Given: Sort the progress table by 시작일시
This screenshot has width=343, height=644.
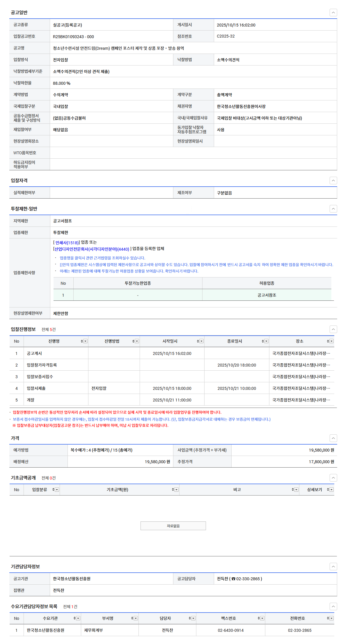Looking at the screenshot, I should coord(198,341).
